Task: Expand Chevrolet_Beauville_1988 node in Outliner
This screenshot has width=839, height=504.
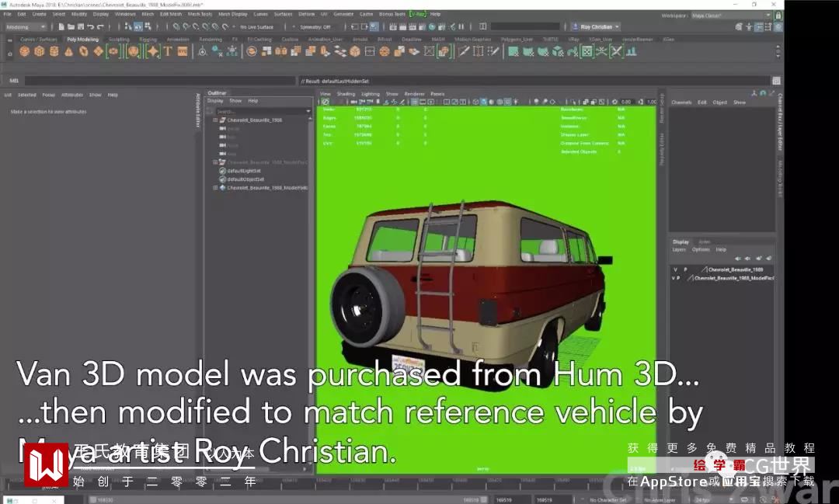Action: pyautogui.click(x=215, y=120)
